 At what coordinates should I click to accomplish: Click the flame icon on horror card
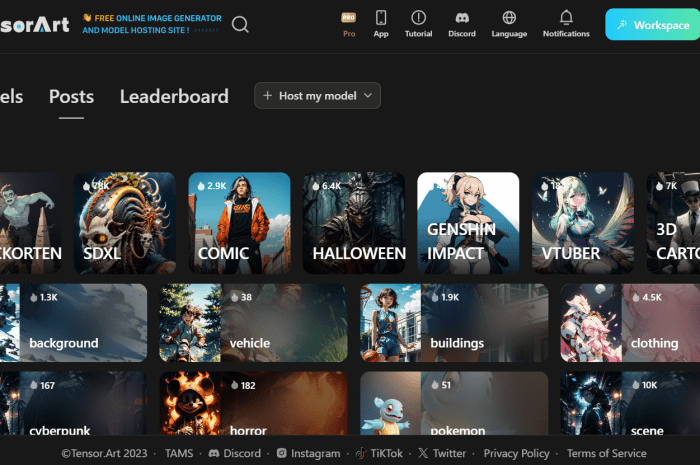pyautogui.click(x=234, y=385)
